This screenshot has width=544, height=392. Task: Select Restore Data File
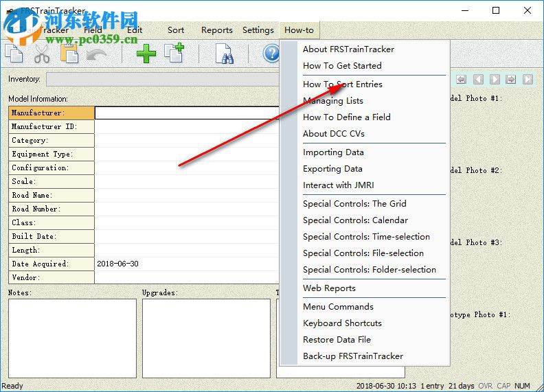point(337,340)
